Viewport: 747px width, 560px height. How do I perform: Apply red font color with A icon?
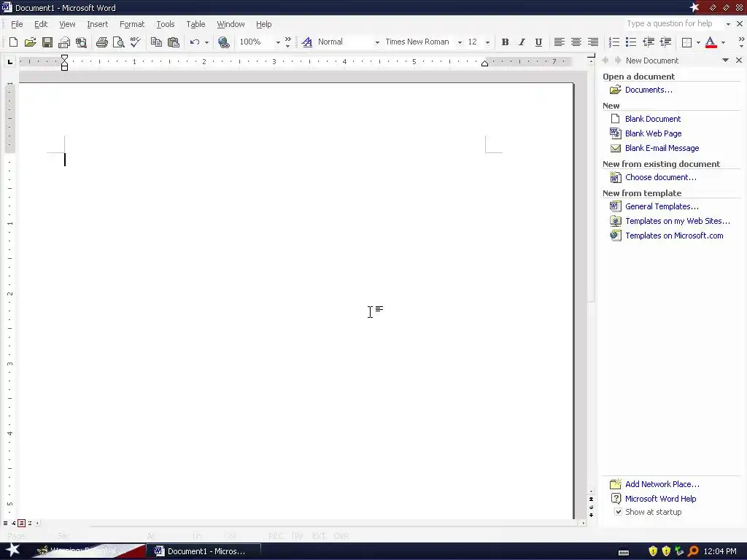click(711, 42)
